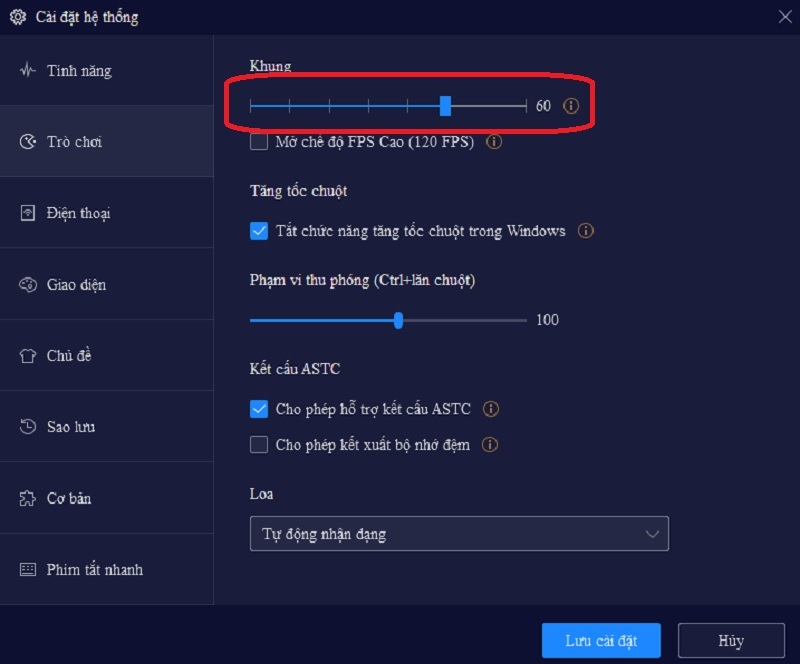Click the Kết cấu ASTC heading
This screenshot has height=664, width=800.
(x=294, y=368)
